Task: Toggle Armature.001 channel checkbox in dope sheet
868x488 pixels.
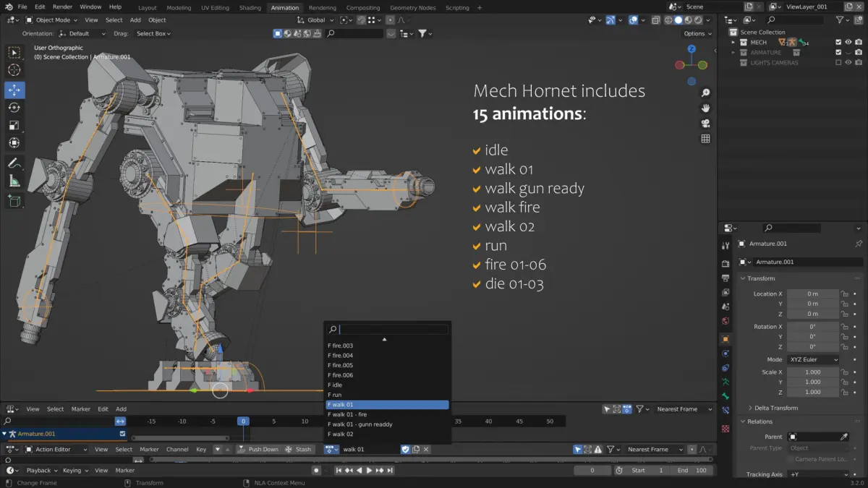Action: click(x=122, y=434)
